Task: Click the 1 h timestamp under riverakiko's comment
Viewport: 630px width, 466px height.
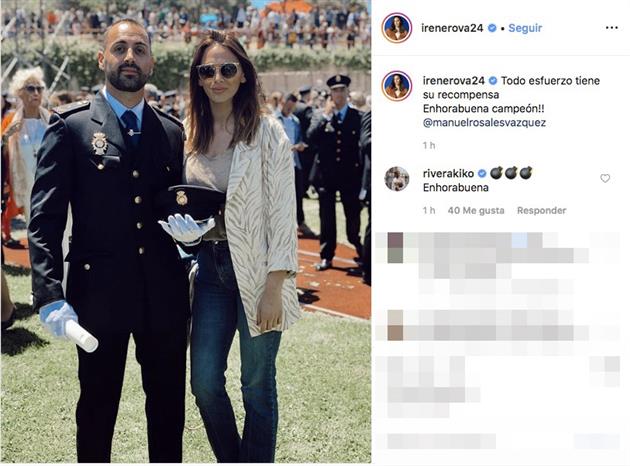Action: 429,211
